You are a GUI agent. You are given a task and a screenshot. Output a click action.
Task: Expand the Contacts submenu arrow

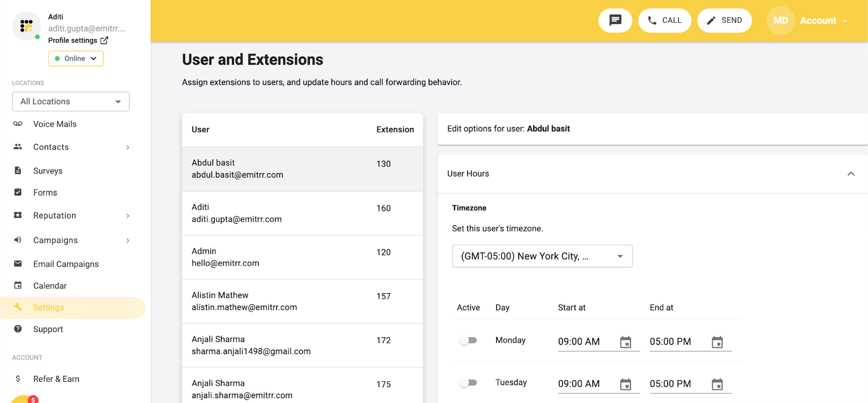coord(128,147)
